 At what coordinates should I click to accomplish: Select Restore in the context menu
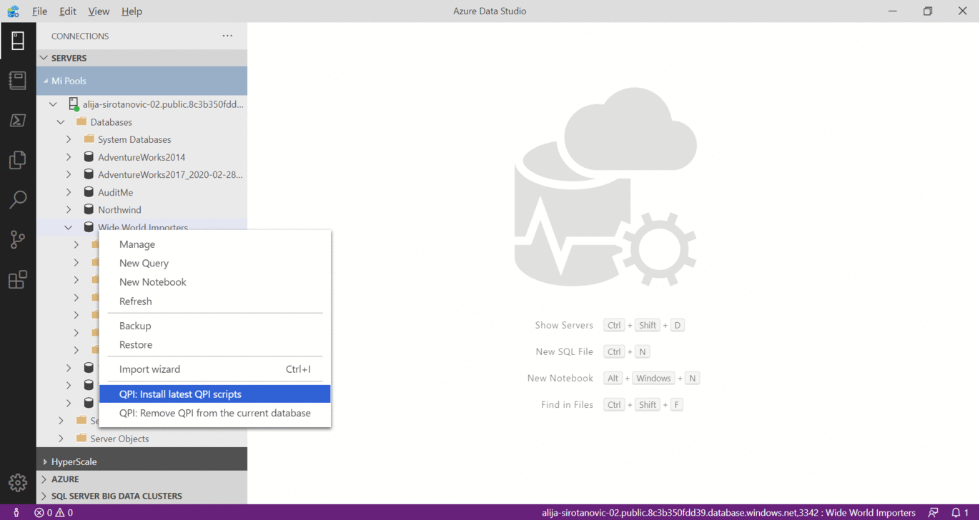pos(214,345)
